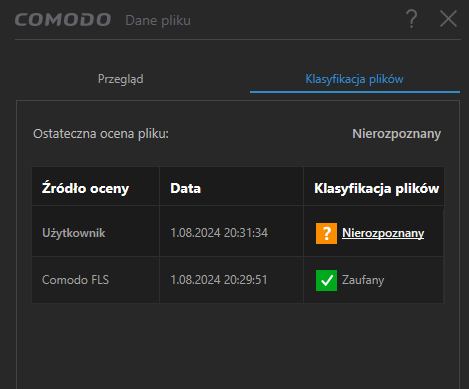Click the date 1.08.2024 20:29:51
The height and width of the screenshot is (389, 469).
219,280
